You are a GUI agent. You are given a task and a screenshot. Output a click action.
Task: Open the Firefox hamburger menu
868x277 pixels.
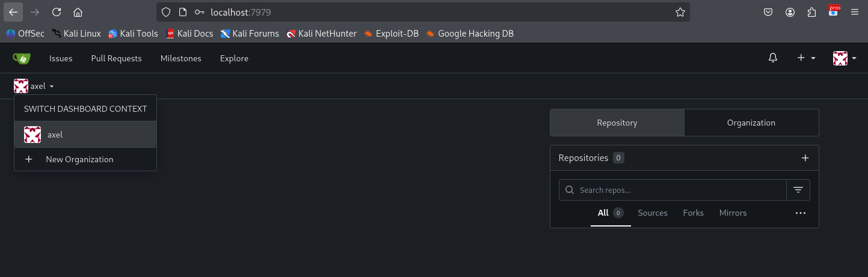(x=855, y=12)
